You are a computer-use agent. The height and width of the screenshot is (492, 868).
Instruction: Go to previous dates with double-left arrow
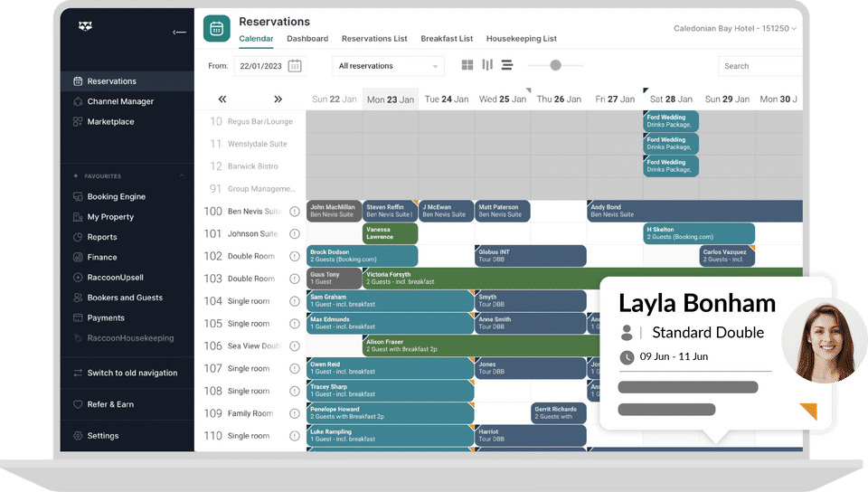click(222, 99)
